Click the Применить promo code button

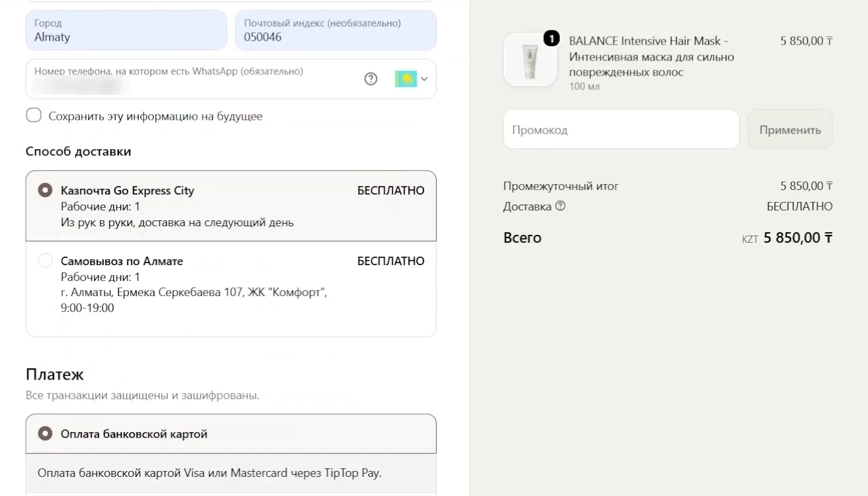[x=790, y=130]
